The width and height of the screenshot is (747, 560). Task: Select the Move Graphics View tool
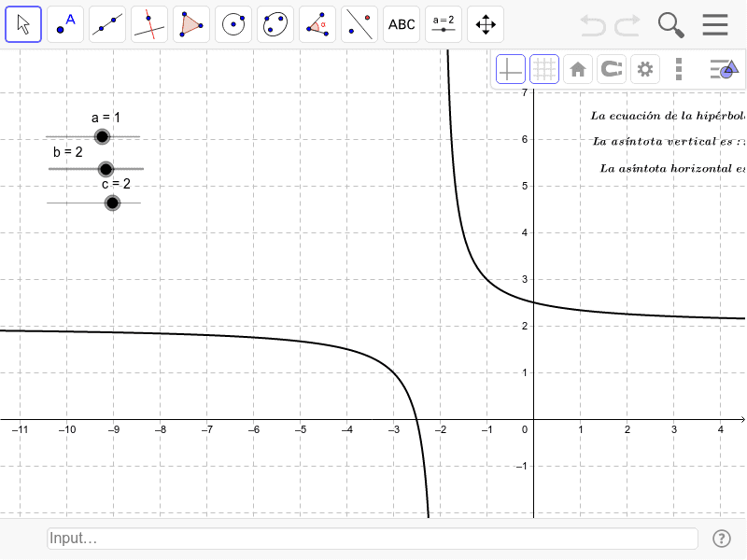(x=486, y=24)
